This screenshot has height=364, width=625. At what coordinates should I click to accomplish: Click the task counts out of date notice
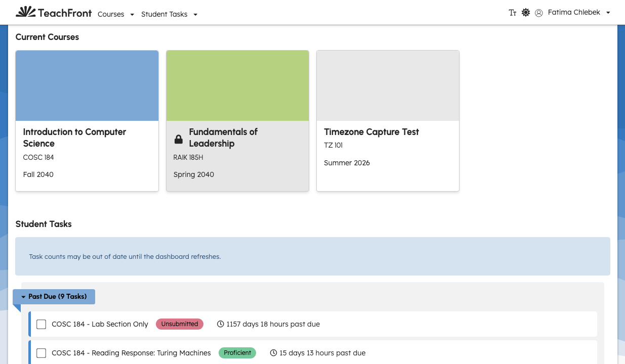coord(313,256)
